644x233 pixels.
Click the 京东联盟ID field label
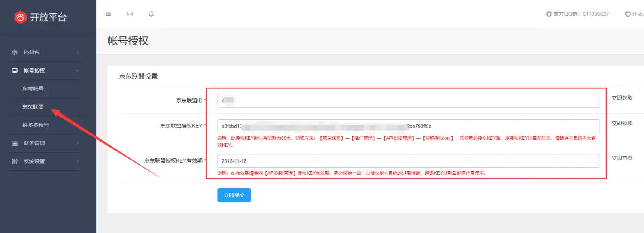189,100
